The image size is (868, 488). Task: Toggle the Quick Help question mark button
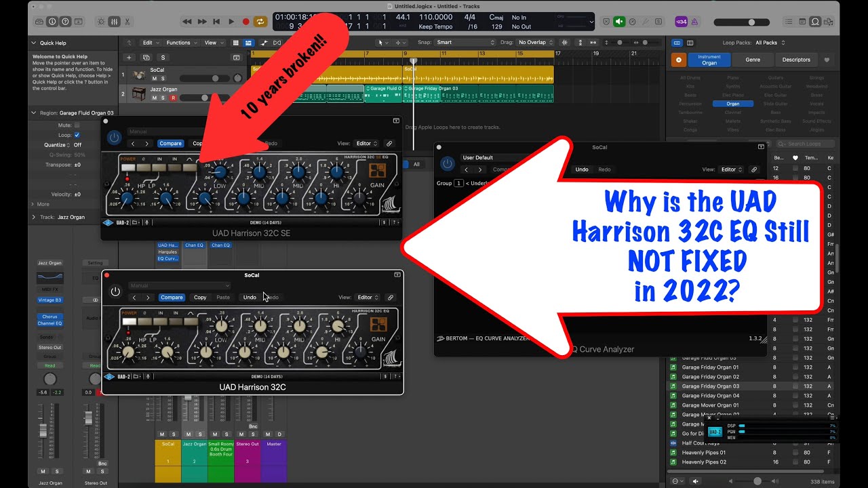click(66, 22)
